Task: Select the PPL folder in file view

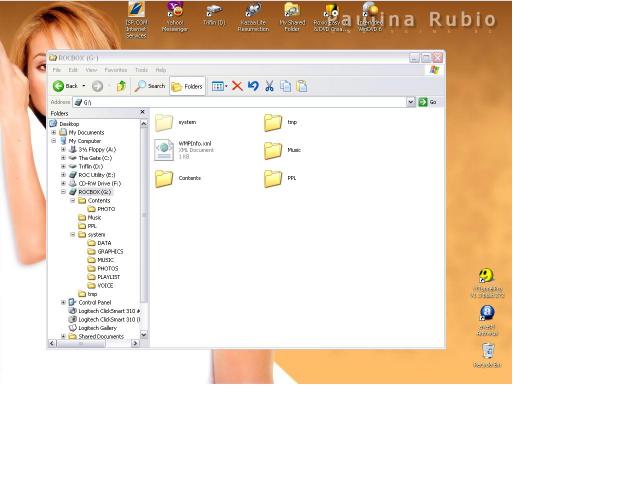Action: [280, 178]
